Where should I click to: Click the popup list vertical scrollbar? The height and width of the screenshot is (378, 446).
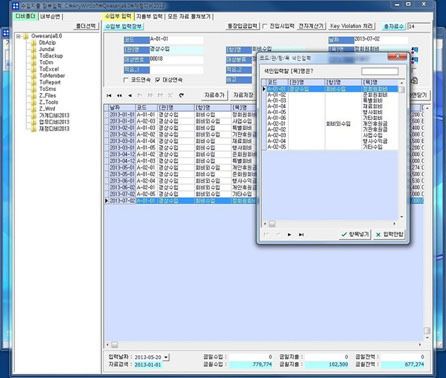click(402, 149)
